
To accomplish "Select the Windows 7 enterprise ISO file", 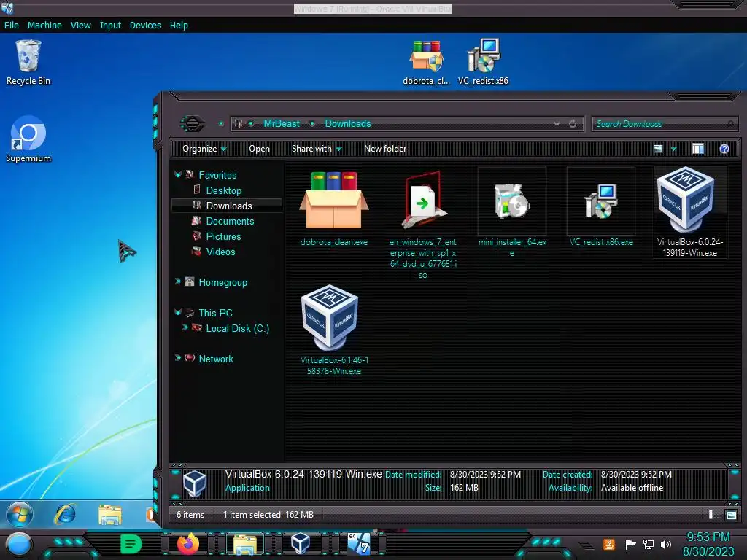I will pyautogui.click(x=423, y=225).
